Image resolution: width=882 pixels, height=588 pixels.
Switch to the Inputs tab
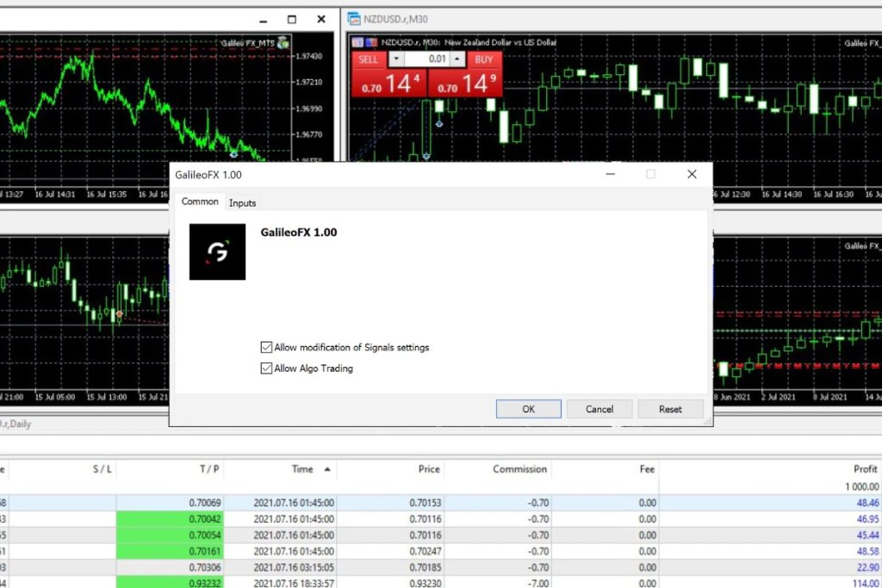point(242,203)
